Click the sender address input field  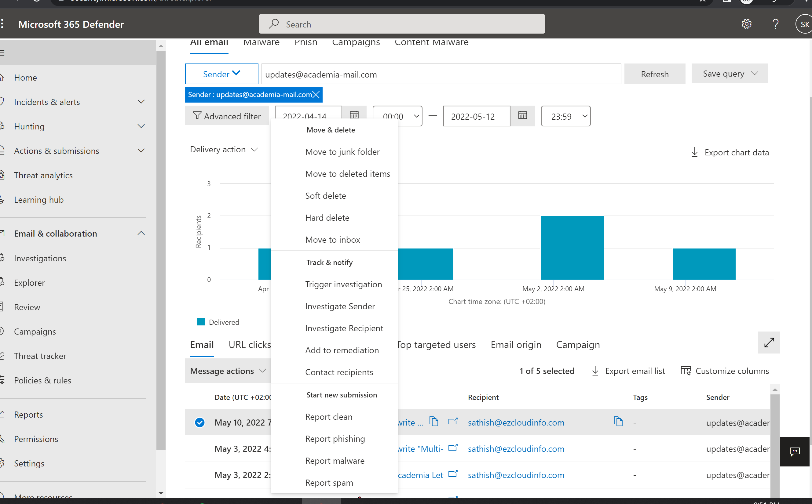tap(441, 74)
